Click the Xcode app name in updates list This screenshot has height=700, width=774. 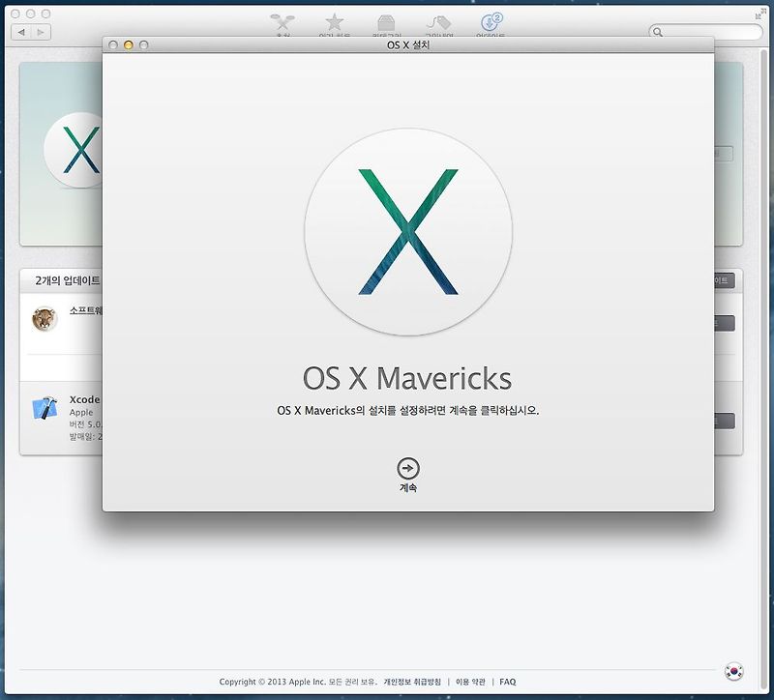point(84,399)
